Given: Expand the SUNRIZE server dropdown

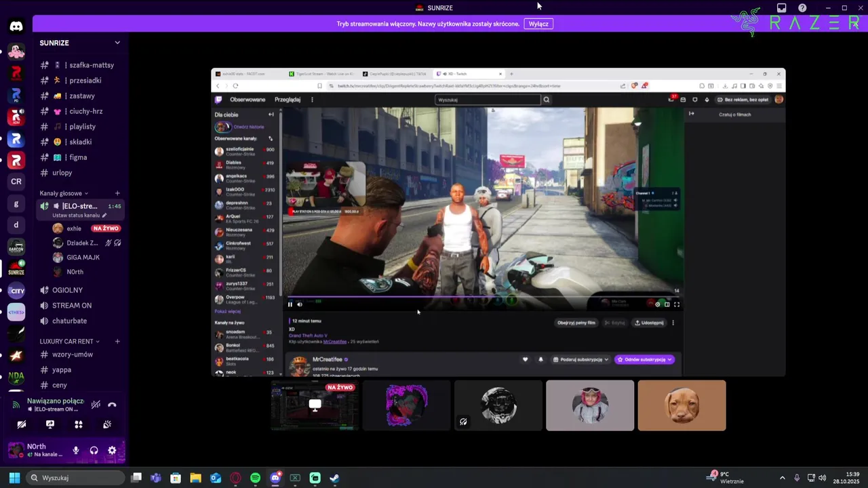Looking at the screenshot, I should 117,43.
